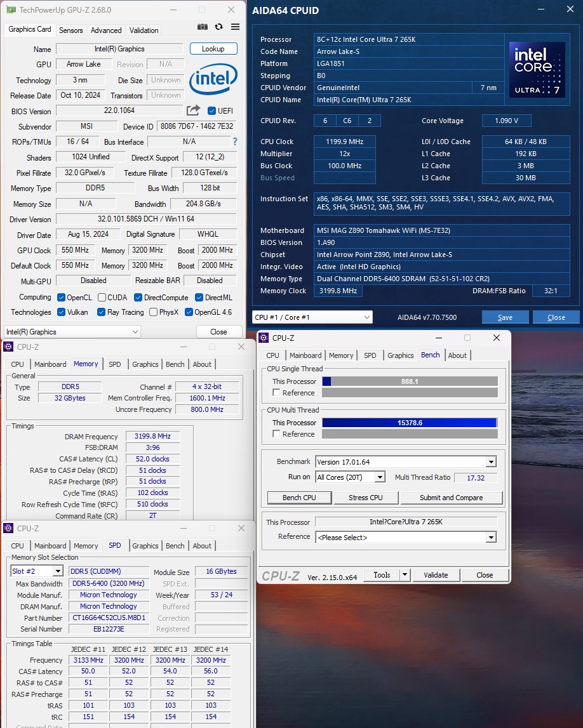Click the TechPowerUp GPU-Z title bar icon

click(x=11, y=10)
